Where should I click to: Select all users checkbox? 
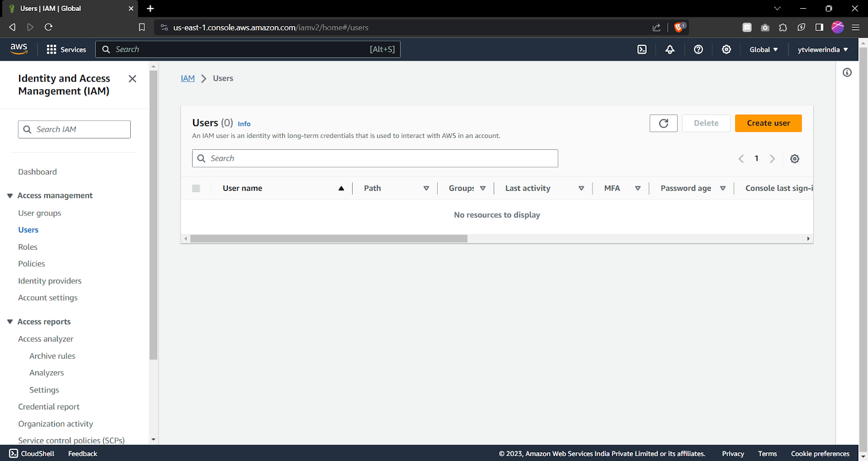(x=196, y=188)
